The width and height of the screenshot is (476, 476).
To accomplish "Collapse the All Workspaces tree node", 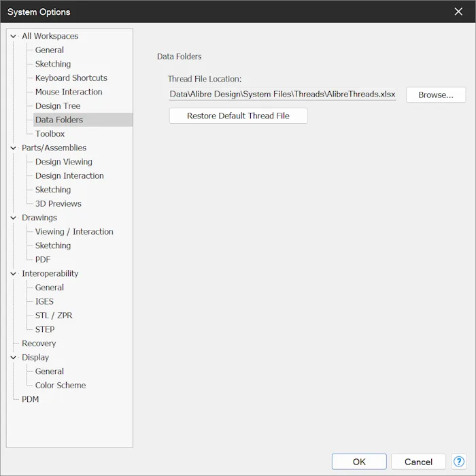I will click(13, 36).
